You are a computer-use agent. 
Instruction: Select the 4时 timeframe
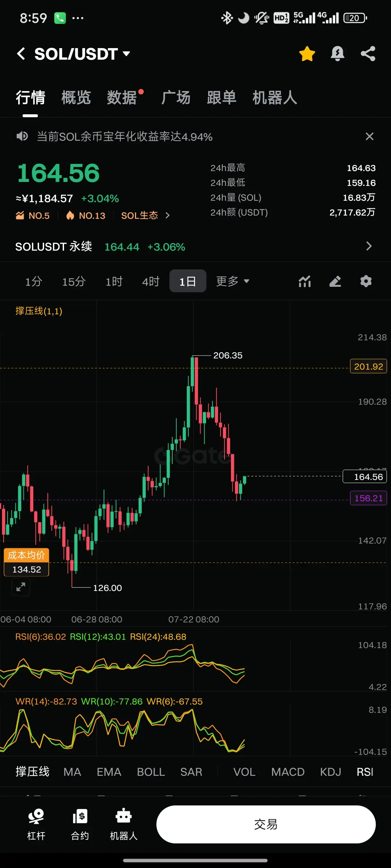pos(151,281)
